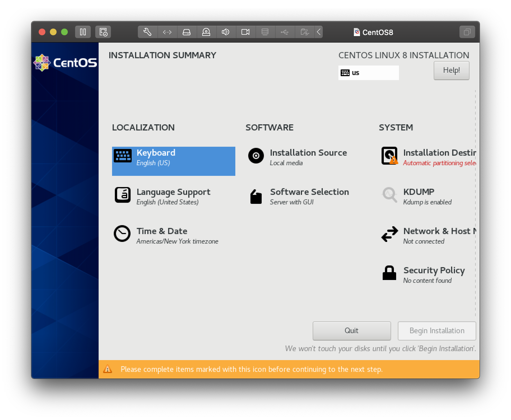
Task: Click the Begin Installation button
Action: coord(437,331)
